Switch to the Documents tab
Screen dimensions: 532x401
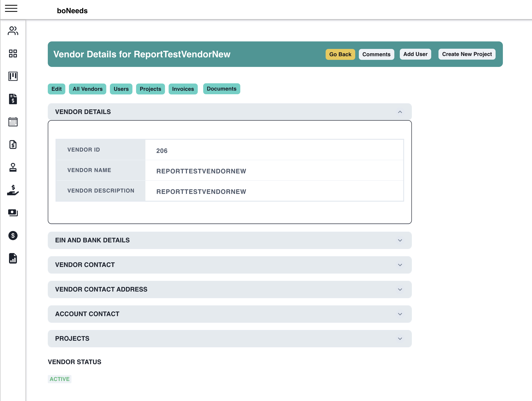click(x=221, y=89)
